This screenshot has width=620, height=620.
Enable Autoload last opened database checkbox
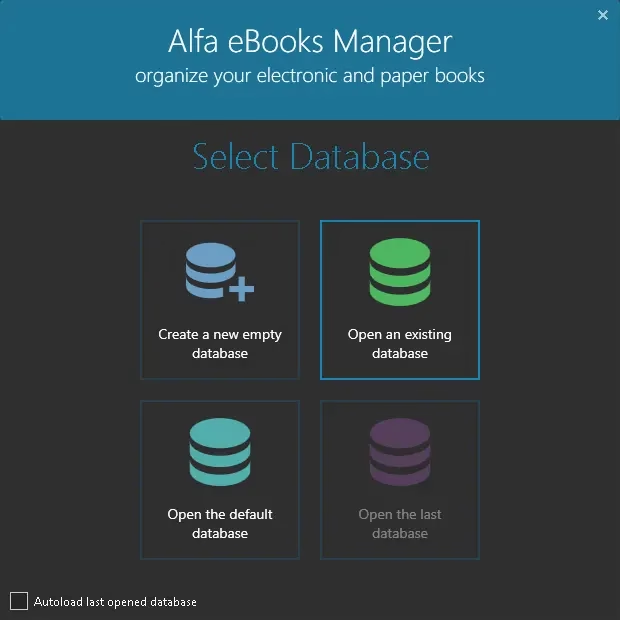(x=19, y=601)
